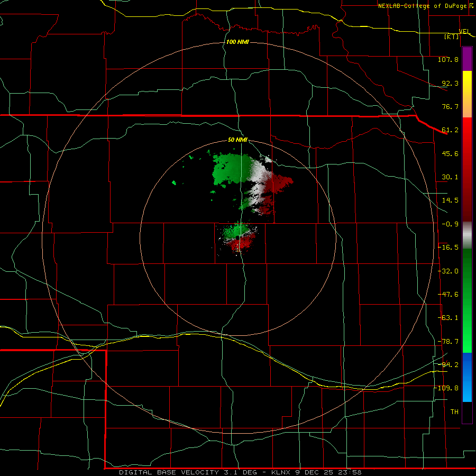The height and width of the screenshot is (476, 476).
Task: Select the -78.7 scale value
Action: (x=448, y=342)
